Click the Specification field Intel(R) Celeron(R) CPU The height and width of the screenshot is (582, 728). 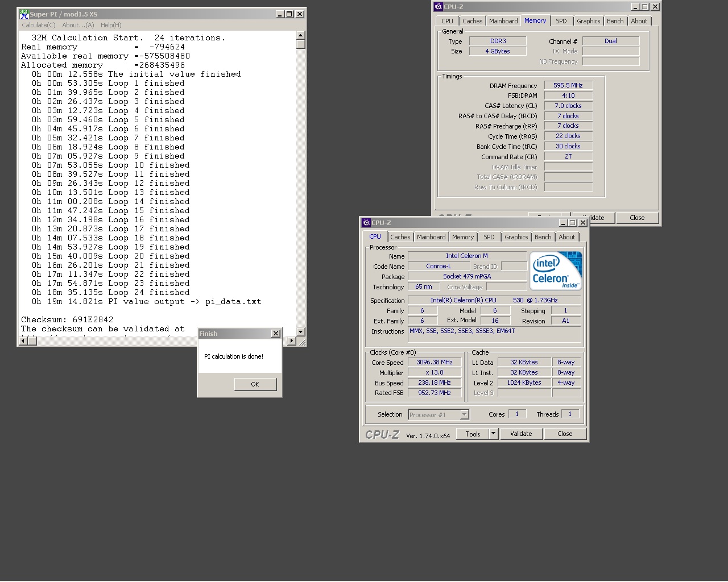point(494,300)
